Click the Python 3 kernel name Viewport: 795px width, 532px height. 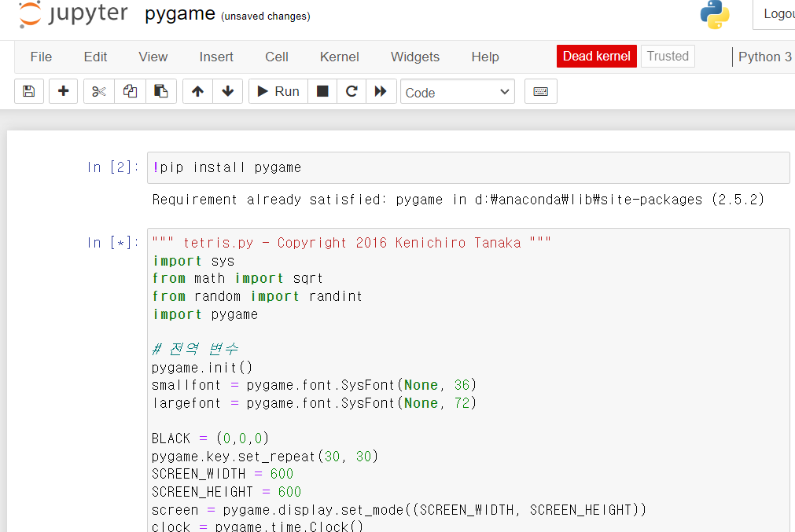(764, 57)
